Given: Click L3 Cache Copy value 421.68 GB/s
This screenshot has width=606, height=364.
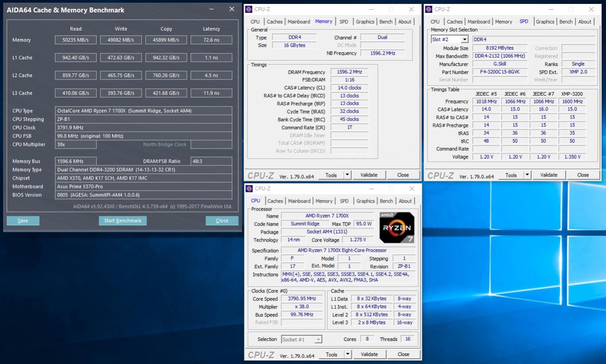Looking at the screenshot, I should coord(166,93).
